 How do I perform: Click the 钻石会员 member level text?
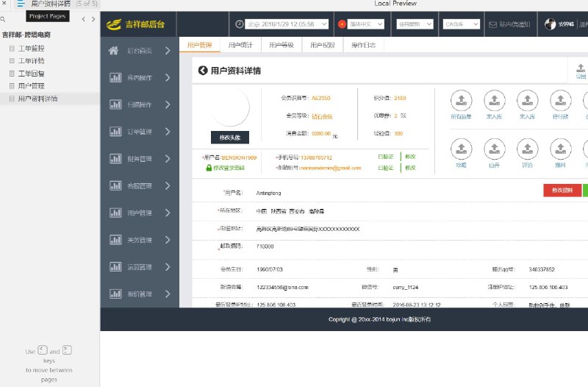[x=322, y=116]
